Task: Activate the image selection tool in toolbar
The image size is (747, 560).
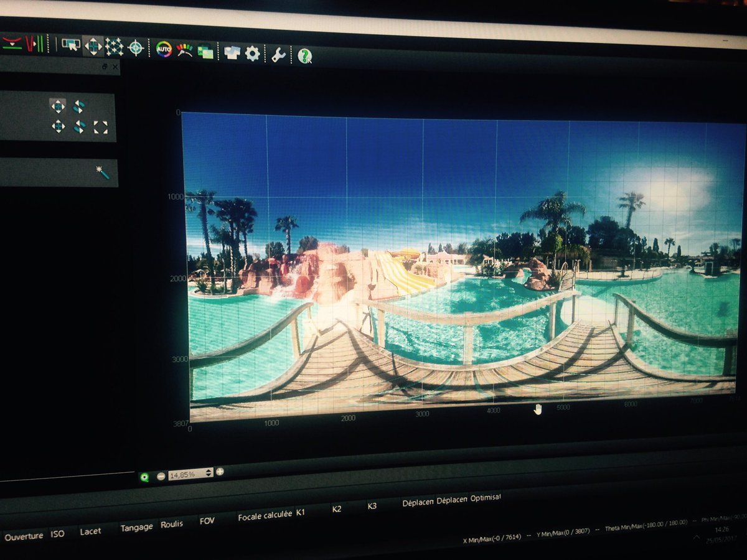Action: click(x=71, y=45)
